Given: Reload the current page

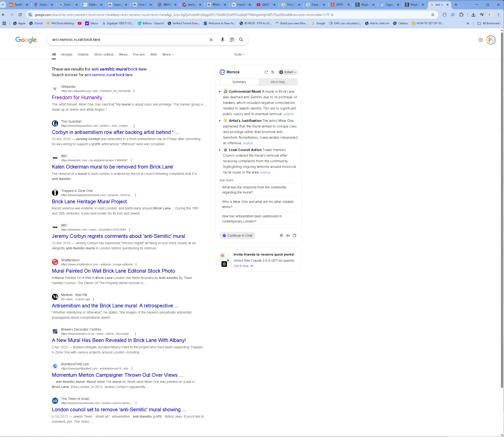Looking at the screenshot, I should [20, 15].
